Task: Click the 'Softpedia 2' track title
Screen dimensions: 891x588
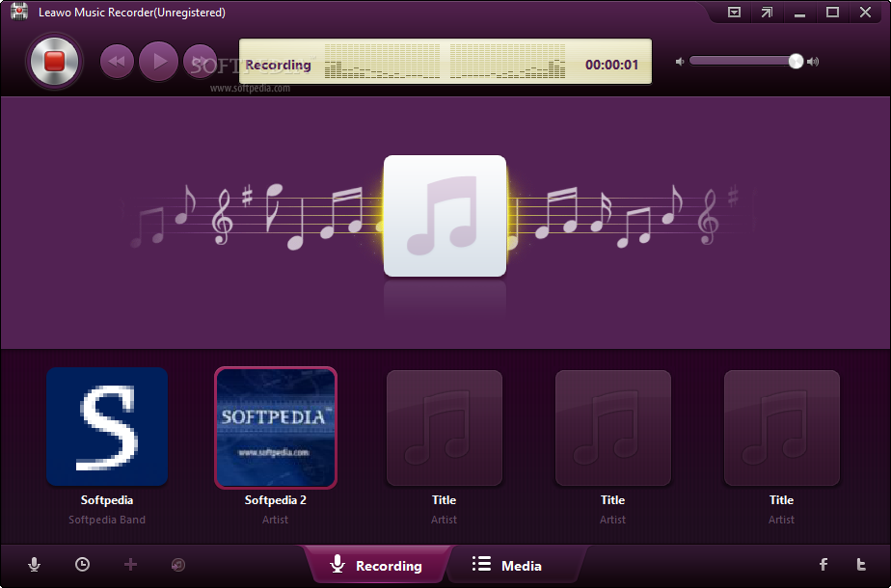Action: [276, 500]
